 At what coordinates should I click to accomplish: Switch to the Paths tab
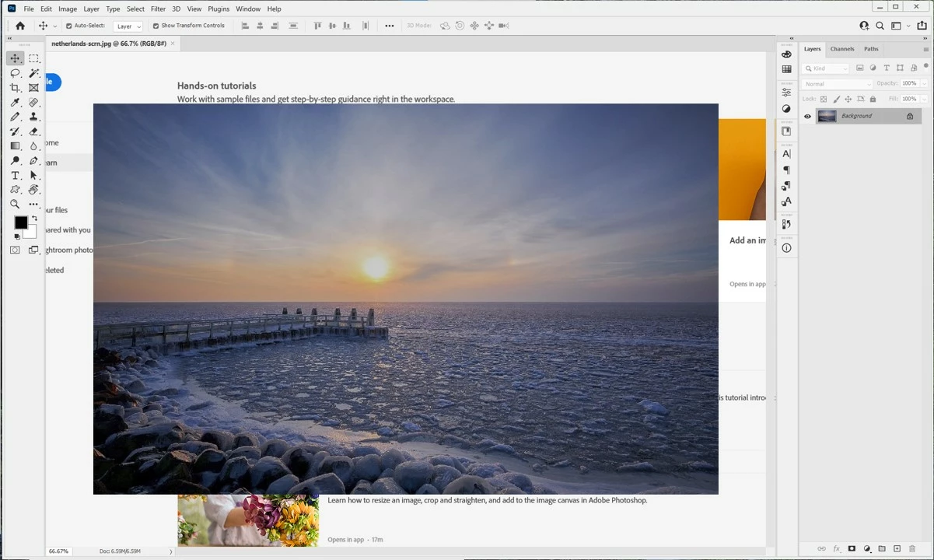pyautogui.click(x=871, y=49)
